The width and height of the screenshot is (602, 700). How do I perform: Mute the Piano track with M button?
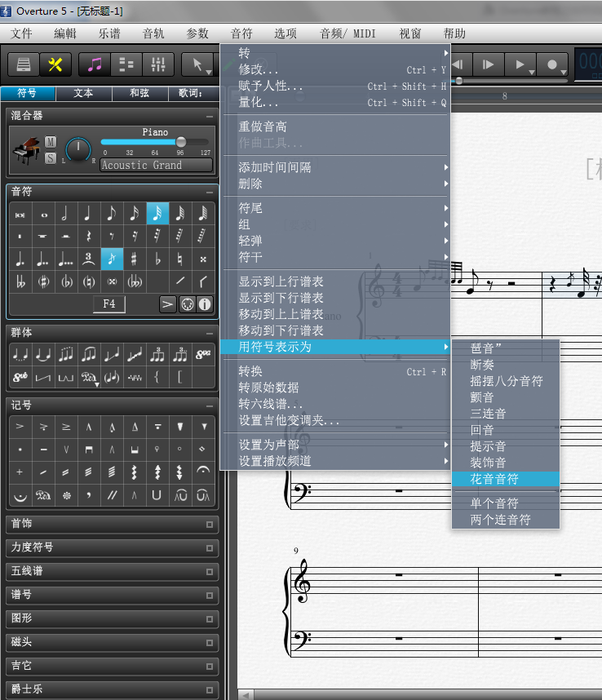51,142
